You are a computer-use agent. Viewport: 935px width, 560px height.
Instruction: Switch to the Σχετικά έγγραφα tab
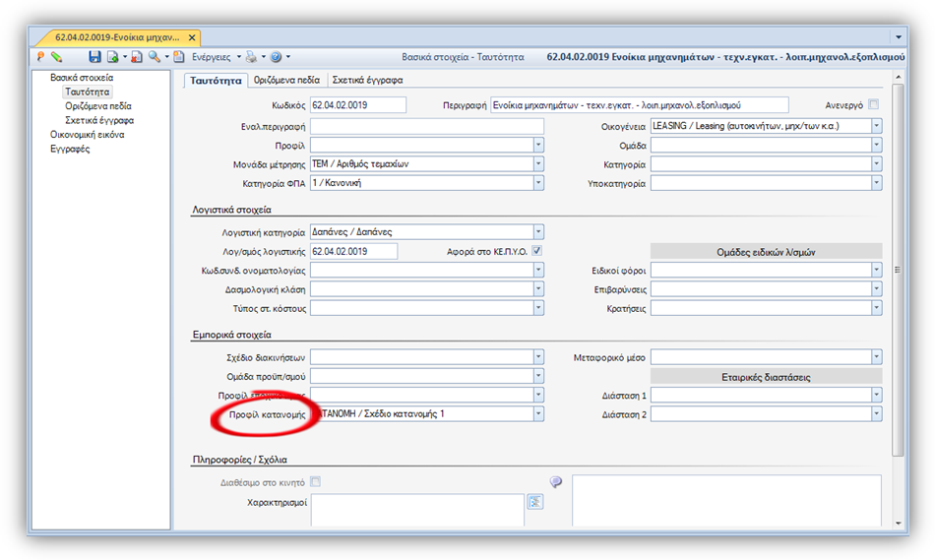pos(367,80)
